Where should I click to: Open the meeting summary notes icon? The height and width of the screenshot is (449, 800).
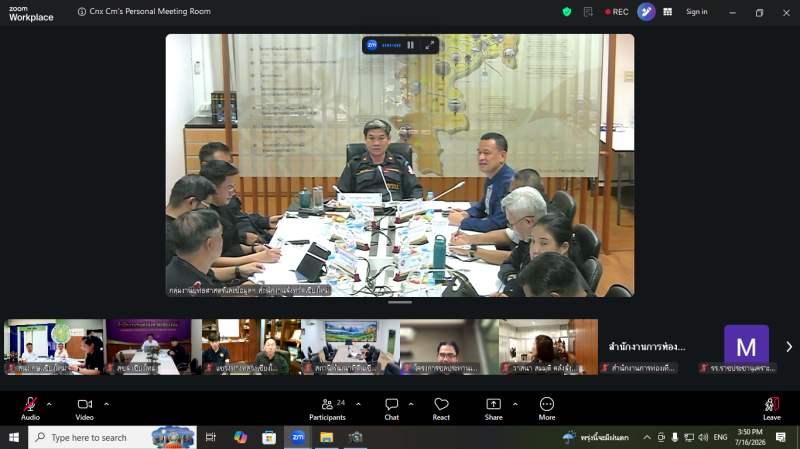click(588, 12)
